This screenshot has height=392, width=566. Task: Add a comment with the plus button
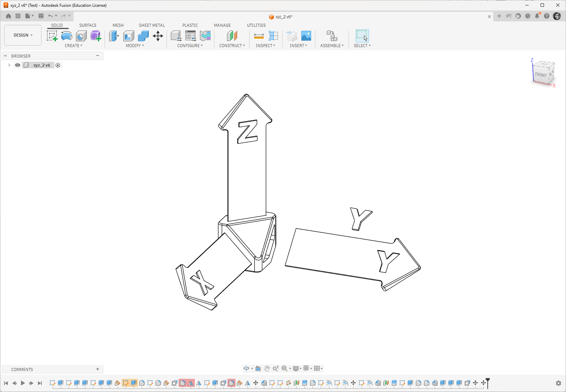click(x=98, y=369)
